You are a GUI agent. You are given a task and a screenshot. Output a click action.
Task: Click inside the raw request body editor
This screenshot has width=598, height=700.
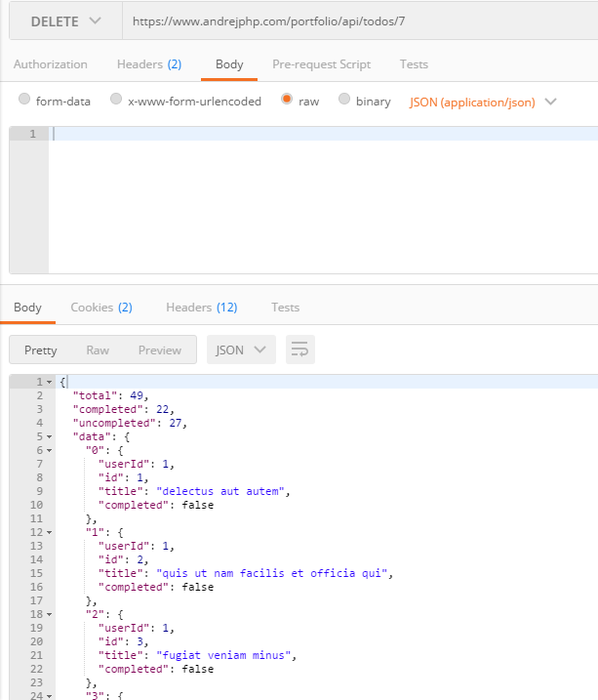tap(323, 200)
